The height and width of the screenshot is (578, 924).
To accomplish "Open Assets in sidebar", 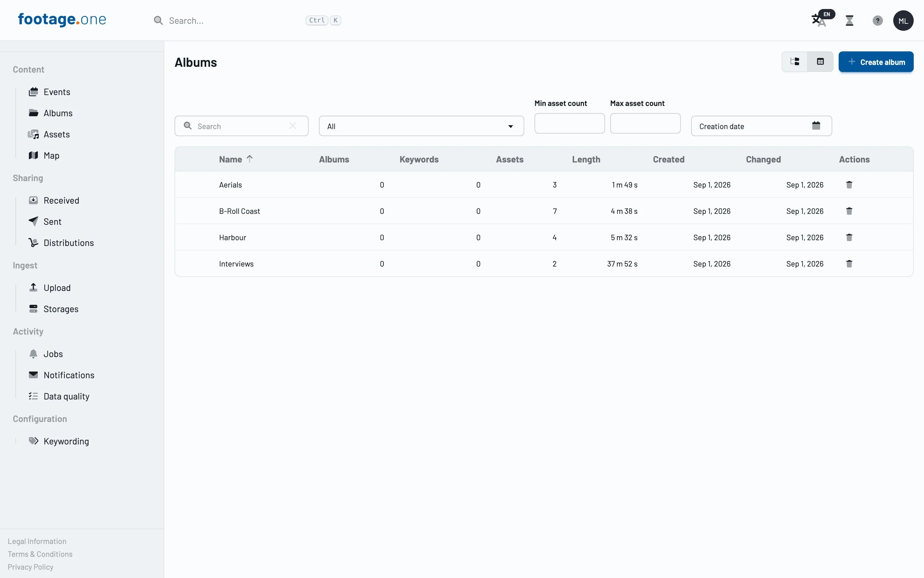I will point(56,134).
